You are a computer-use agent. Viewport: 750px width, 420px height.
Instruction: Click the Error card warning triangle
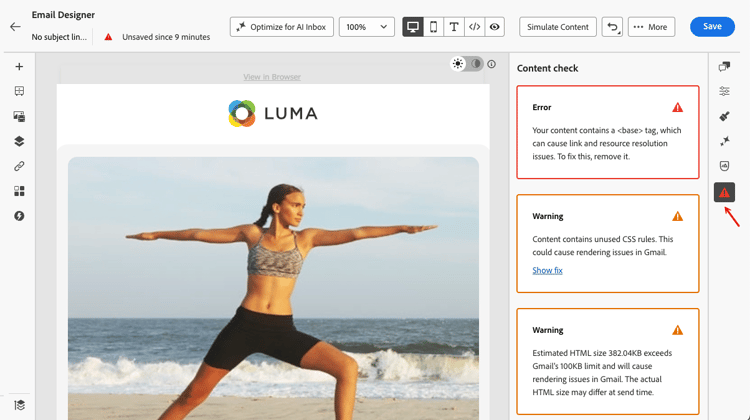[677, 108]
